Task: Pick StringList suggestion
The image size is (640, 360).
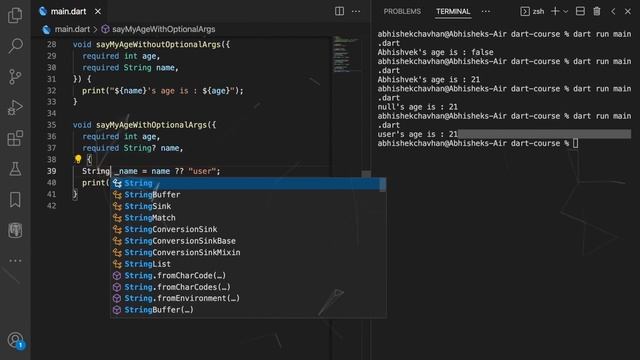Action: (x=249, y=264)
